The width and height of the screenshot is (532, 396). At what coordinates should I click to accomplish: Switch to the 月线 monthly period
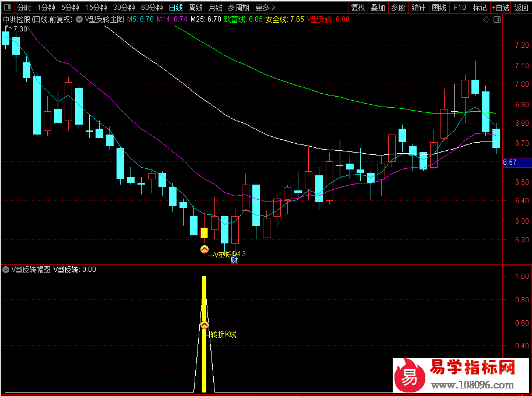coord(216,8)
